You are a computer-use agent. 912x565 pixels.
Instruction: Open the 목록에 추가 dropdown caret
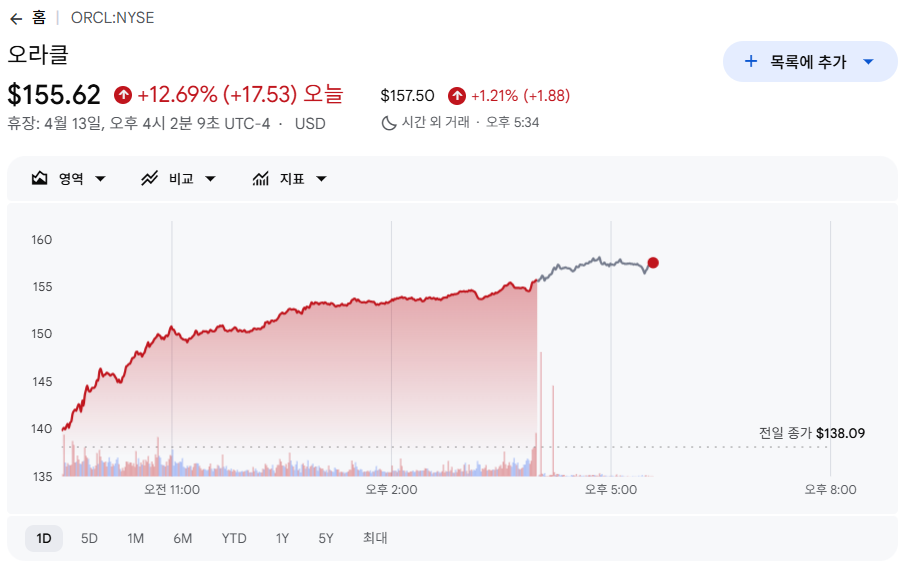[868, 62]
